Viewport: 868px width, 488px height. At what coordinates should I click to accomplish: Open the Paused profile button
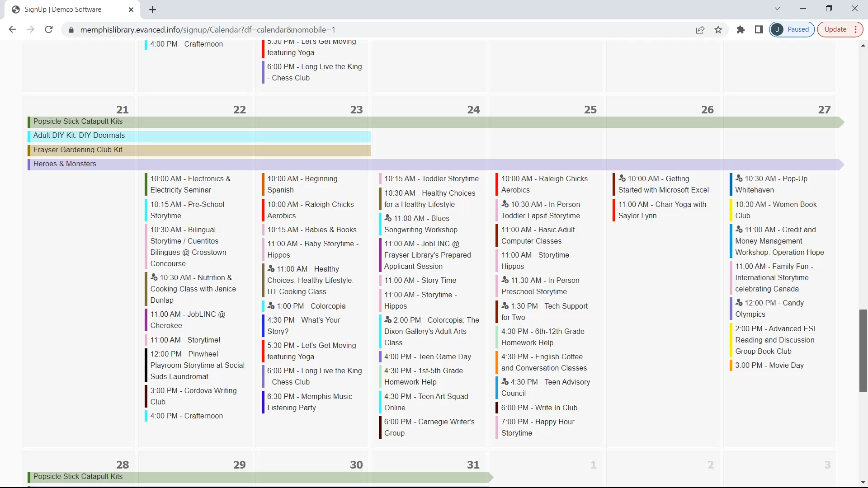[x=792, y=30]
